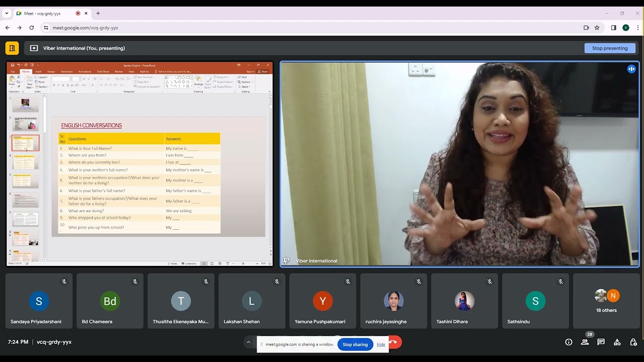
Task: Toggle Notes pane in PowerPoint status bar
Action: pyautogui.click(x=173, y=263)
